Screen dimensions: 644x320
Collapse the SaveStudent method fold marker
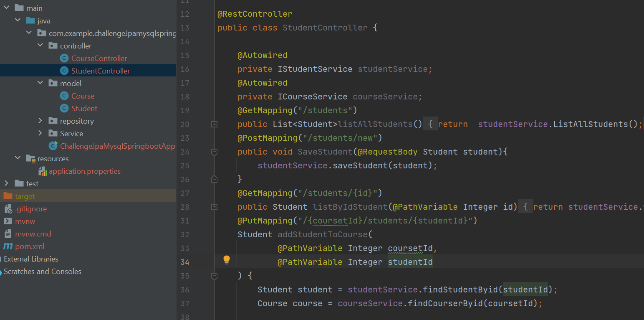214,152
